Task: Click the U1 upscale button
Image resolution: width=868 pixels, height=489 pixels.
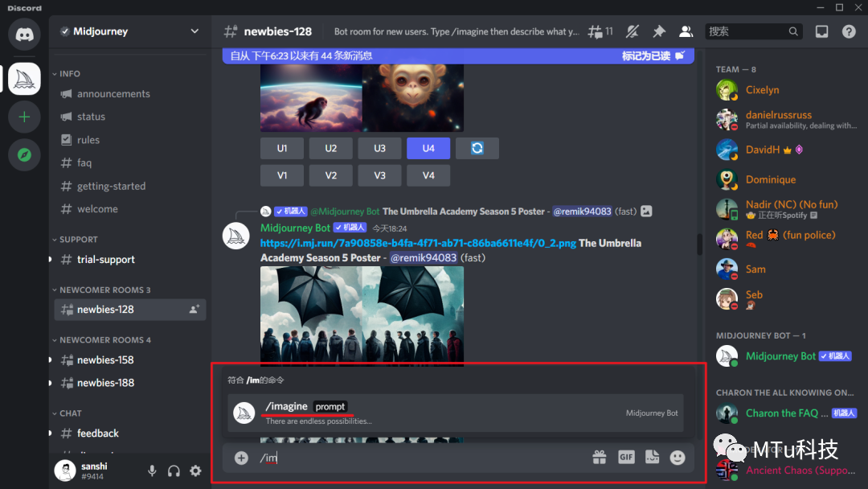Action: tap(282, 149)
